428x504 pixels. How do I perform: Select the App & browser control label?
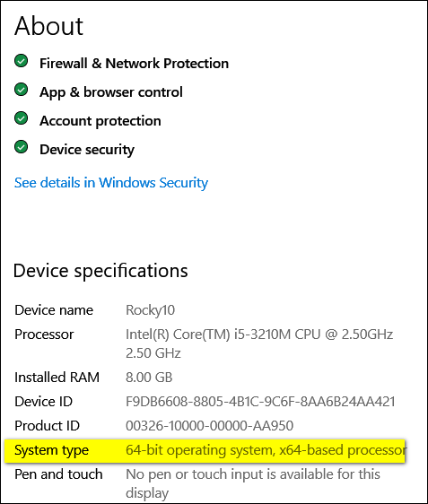[x=111, y=92]
